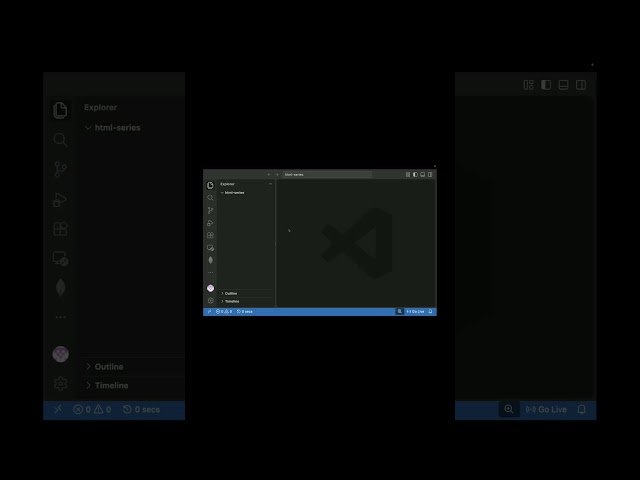
Task: Open Search view in center VS Code window
Action: point(210,198)
